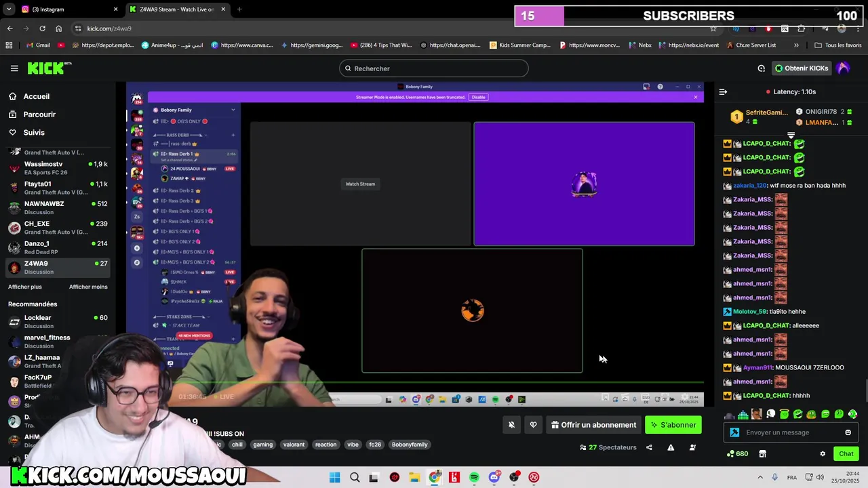This screenshot has height=488, width=868.
Task: Click Watch Stream in the Discord call
Action: pyautogui.click(x=360, y=184)
